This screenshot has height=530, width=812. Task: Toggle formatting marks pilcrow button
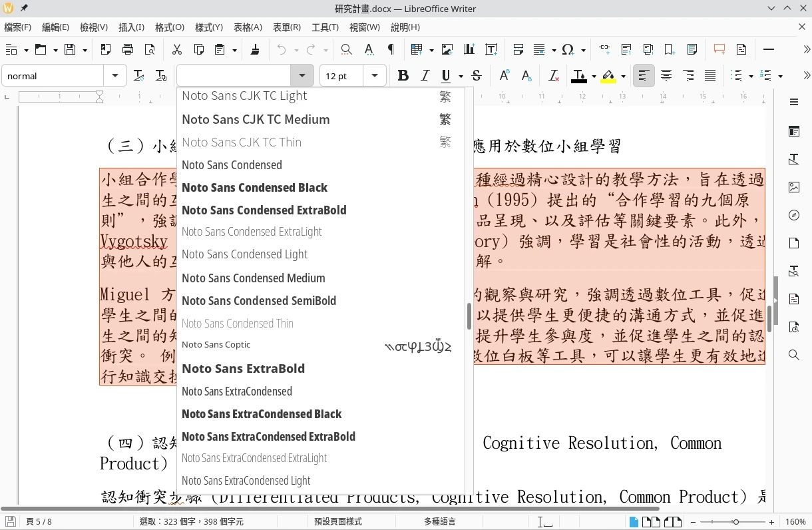391,49
